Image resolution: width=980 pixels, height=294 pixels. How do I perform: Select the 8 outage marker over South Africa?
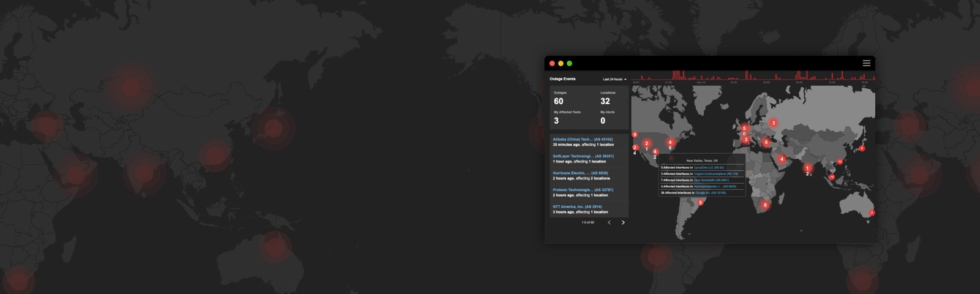[x=764, y=205]
